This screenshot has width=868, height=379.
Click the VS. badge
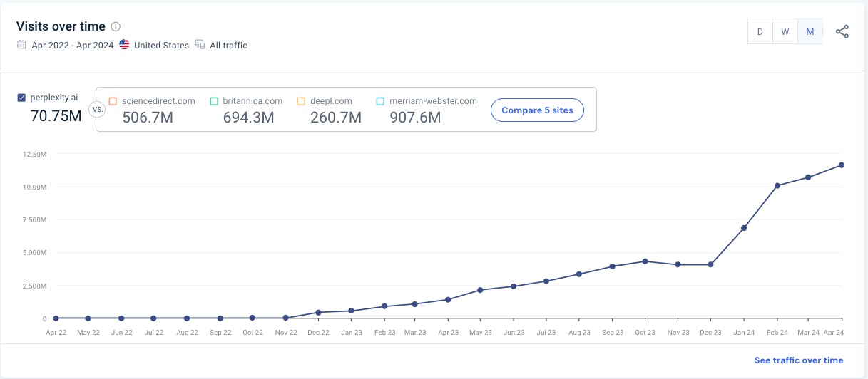[x=97, y=110]
